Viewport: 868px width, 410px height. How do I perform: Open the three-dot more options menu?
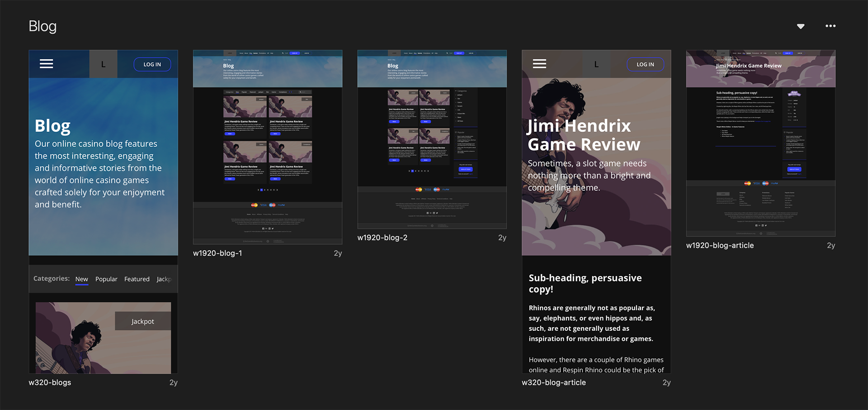[830, 26]
